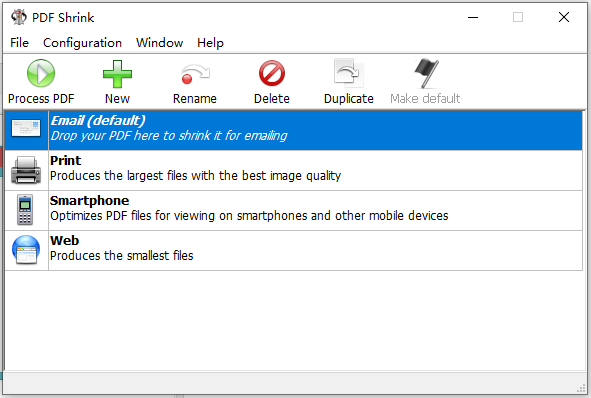Viewport: 591px width, 398px height.
Task: Minimize the PDF Shrink window
Action: click(473, 17)
